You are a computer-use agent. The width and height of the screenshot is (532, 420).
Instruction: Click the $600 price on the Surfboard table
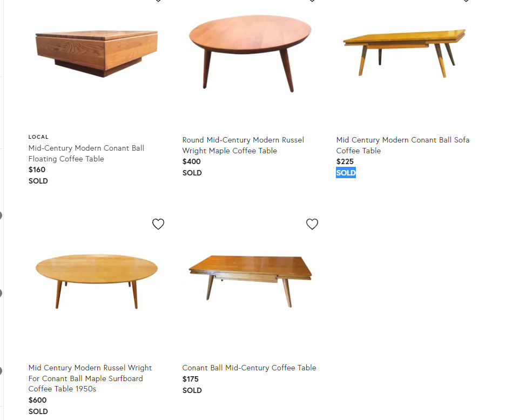(x=37, y=400)
